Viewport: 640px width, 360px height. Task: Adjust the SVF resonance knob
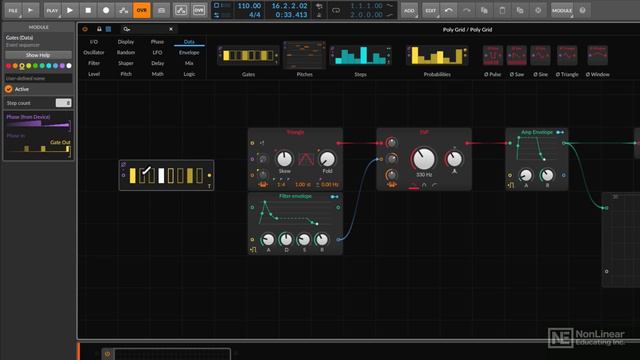click(454, 159)
